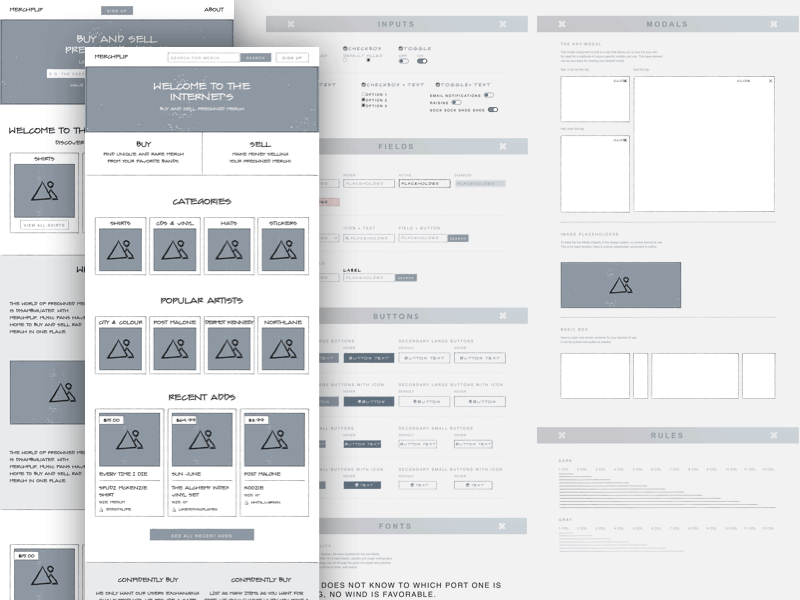The image size is (800, 600).
Task: Click the Search for Merch input field
Action: [205, 58]
